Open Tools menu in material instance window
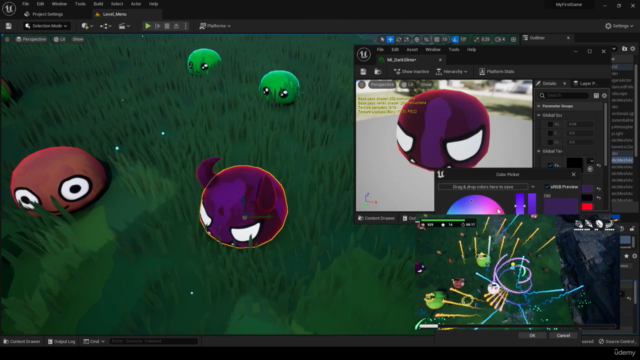 (453, 49)
